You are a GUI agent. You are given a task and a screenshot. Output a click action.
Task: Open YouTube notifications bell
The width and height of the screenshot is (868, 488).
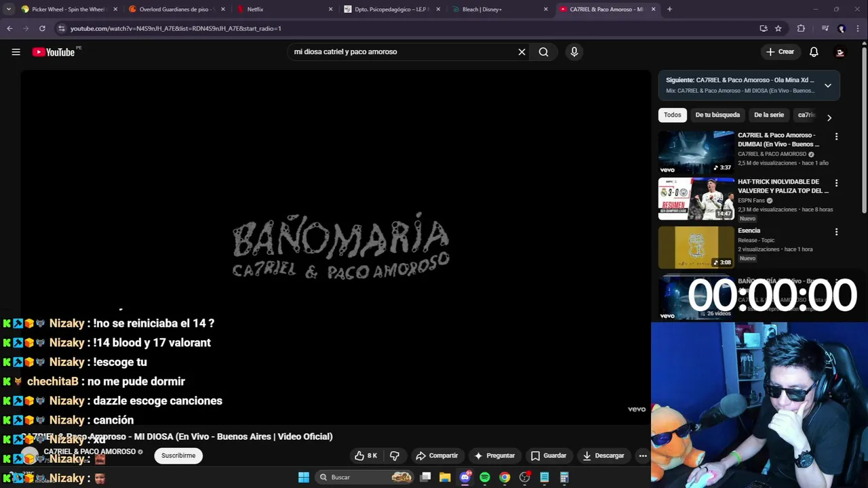pyautogui.click(x=814, y=52)
